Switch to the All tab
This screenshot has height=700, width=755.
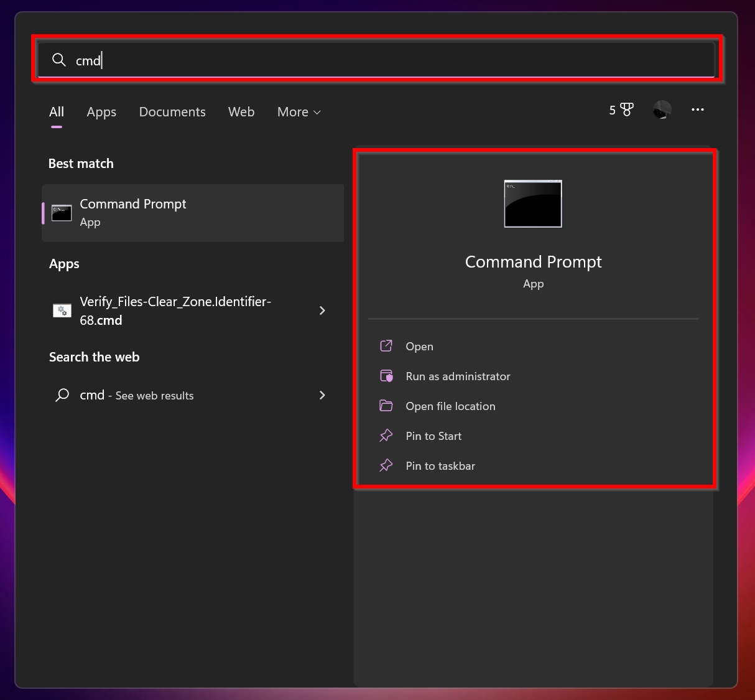[x=57, y=112]
